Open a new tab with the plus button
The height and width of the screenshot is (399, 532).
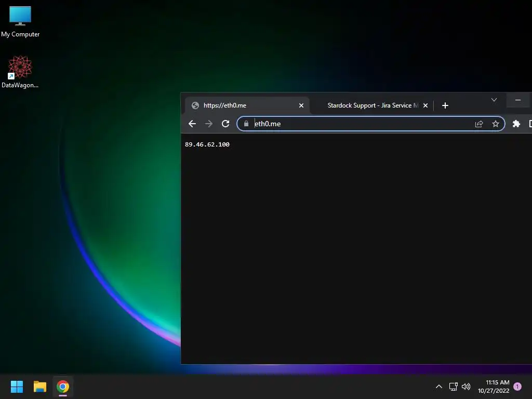[x=445, y=105]
